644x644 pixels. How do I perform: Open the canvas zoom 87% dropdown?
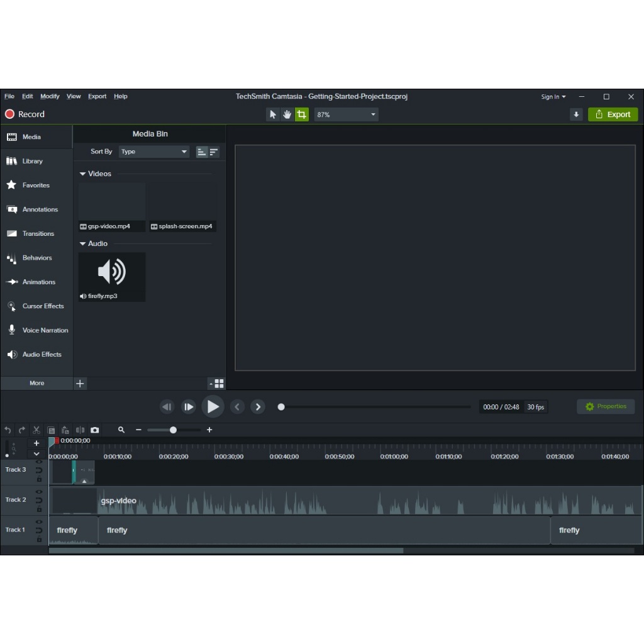pos(347,114)
